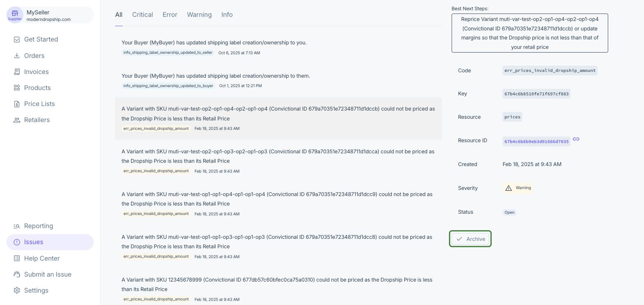Click the Retailers people icon

click(x=17, y=120)
